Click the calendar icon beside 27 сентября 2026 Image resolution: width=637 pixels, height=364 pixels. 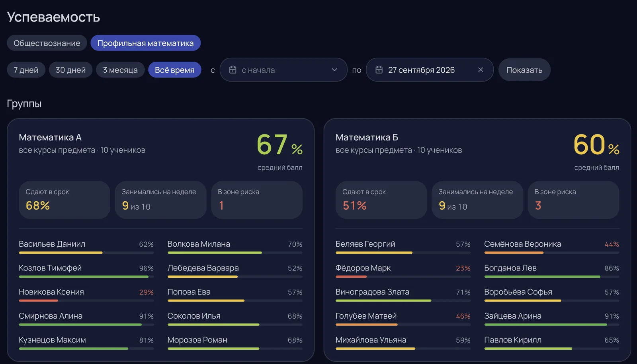tap(379, 70)
